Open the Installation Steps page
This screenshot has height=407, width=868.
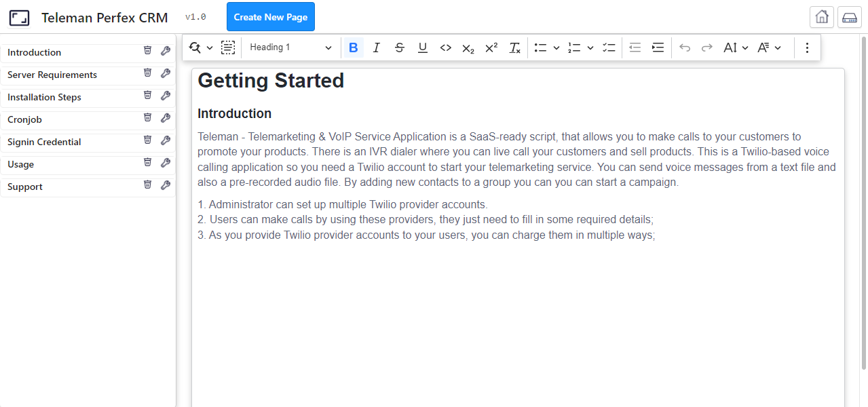[44, 97]
